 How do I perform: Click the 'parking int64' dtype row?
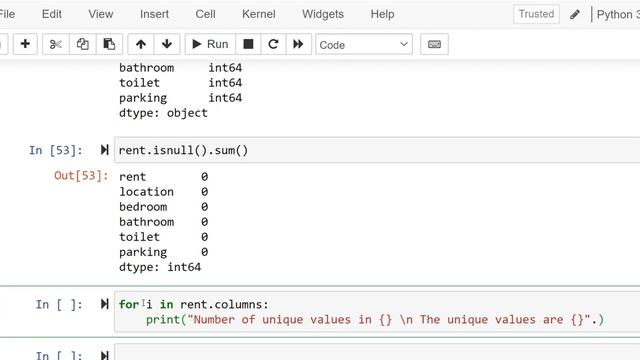[180, 98]
